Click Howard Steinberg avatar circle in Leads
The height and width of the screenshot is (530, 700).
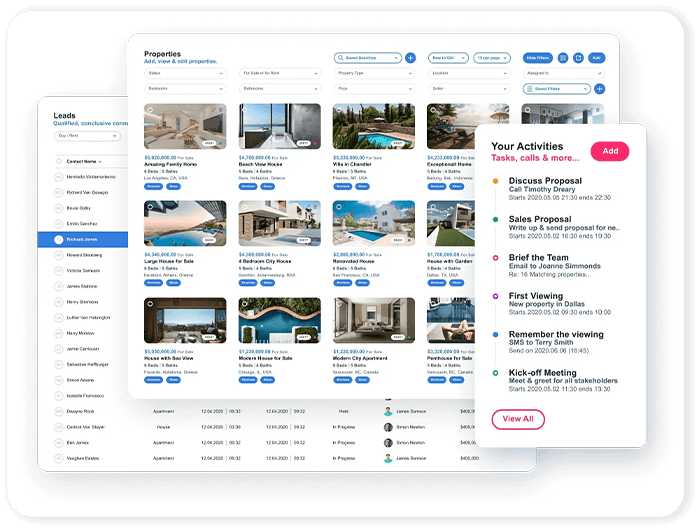click(x=58, y=255)
